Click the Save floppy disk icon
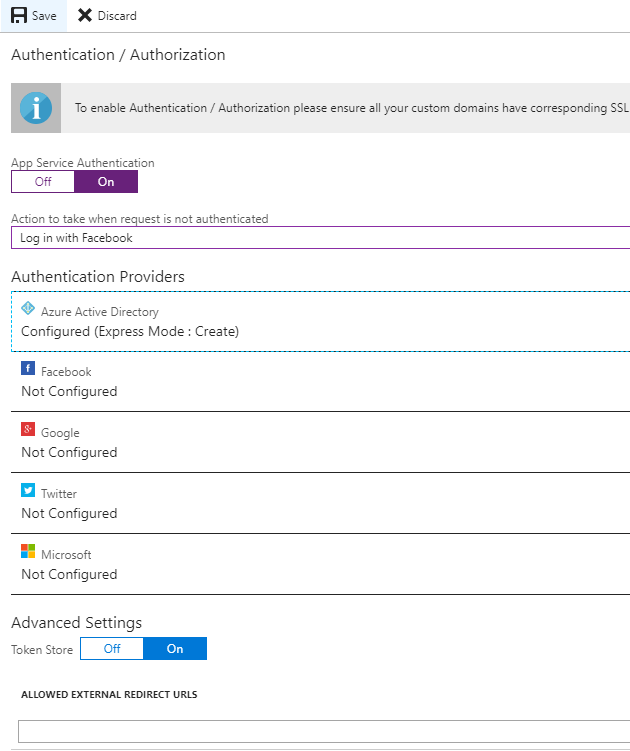630x751 pixels. coord(19,15)
